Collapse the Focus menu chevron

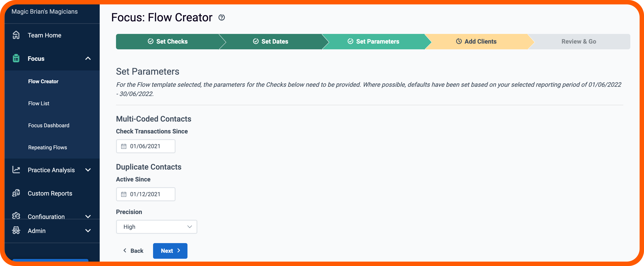(x=88, y=58)
